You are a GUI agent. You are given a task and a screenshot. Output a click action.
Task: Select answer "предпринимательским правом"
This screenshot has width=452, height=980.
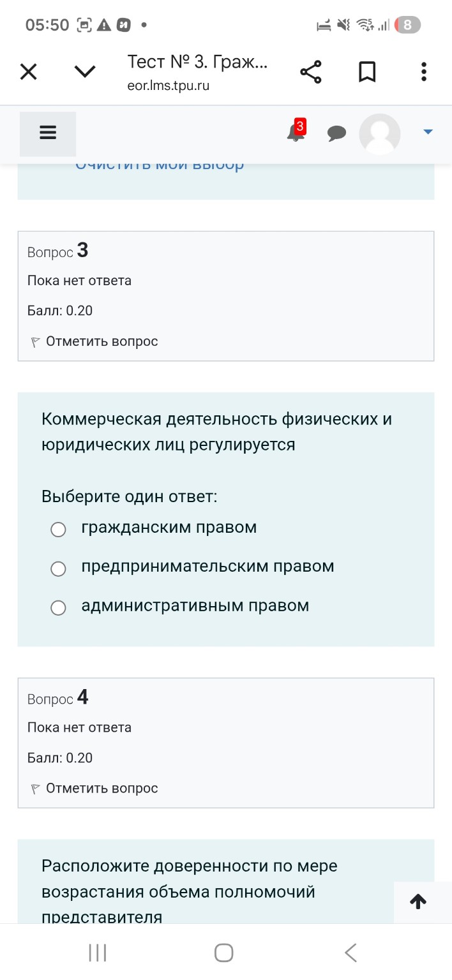pos(58,568)
